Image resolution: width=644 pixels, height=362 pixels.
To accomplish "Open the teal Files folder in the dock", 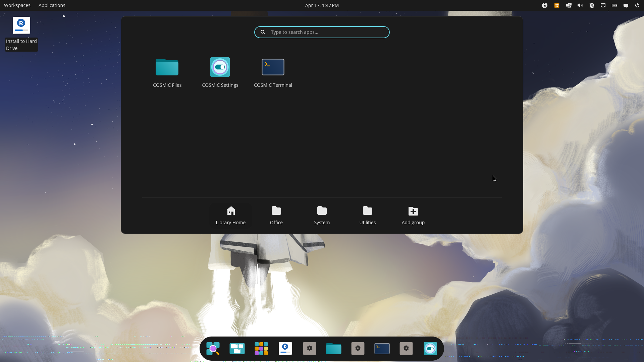I will pos(334,349).
